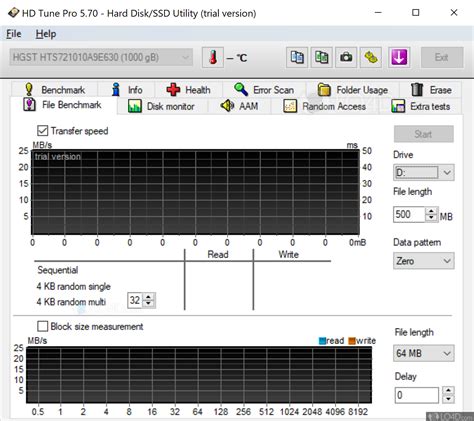The height and width of the screenshot is (421, 474).
Task: Open the Random Access tab
Action: tap(325, 106)
